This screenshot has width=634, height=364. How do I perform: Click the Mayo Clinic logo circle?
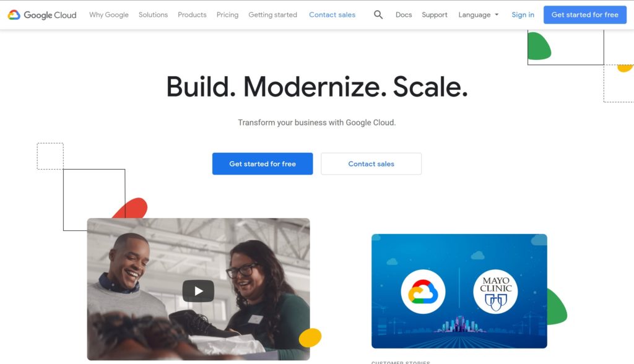click(496, 292)
